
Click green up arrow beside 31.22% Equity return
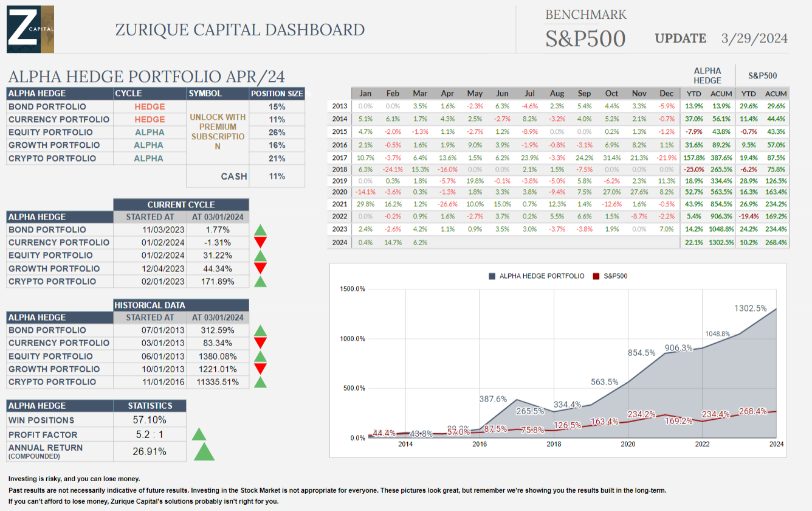pyautogui.click(x=260, y=255)
